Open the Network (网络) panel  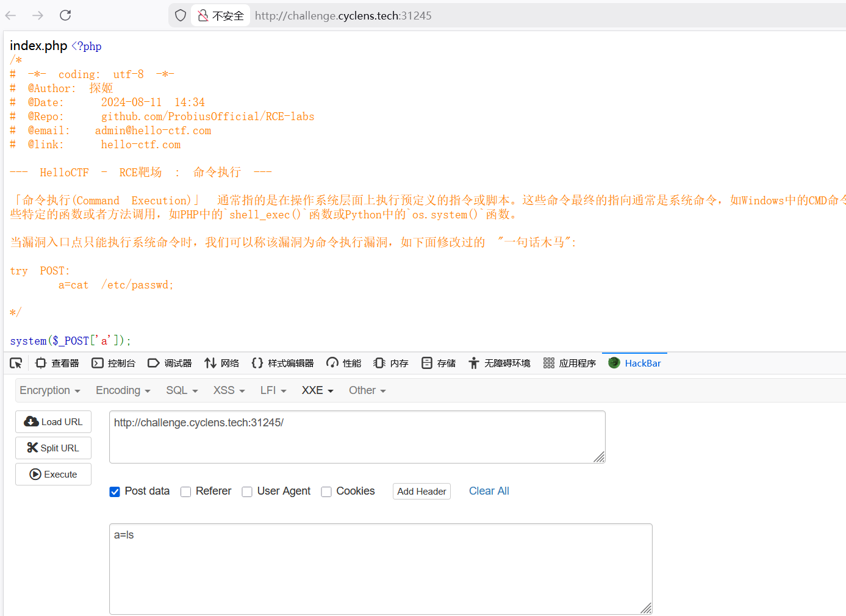(x=221, y=364)
